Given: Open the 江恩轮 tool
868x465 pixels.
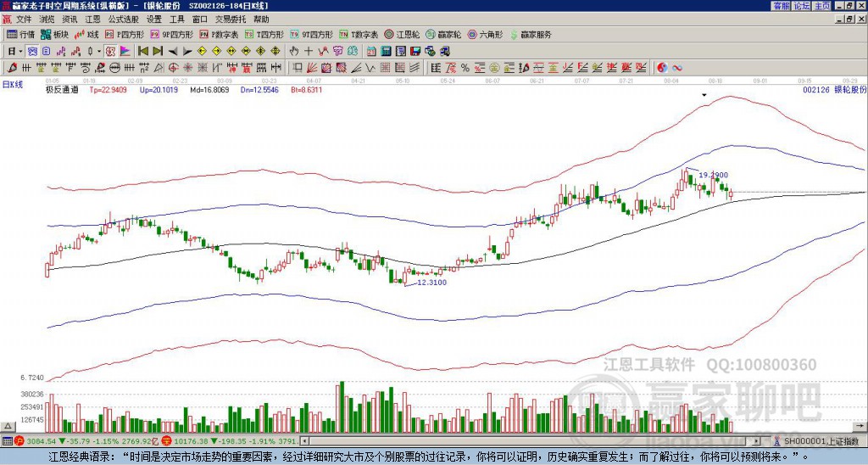Looking at the screenshot, I should coord(402,34).
